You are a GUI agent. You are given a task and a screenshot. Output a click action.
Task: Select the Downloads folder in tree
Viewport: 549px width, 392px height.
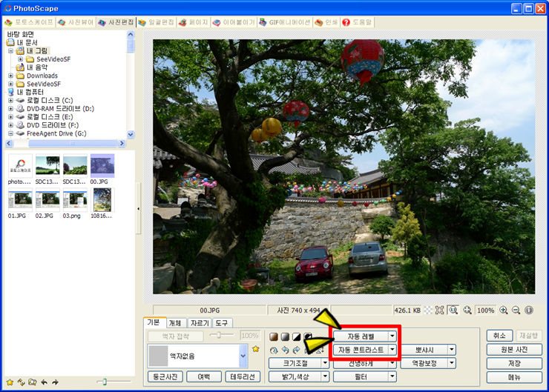pyautogui.click(x=42, y=76)
